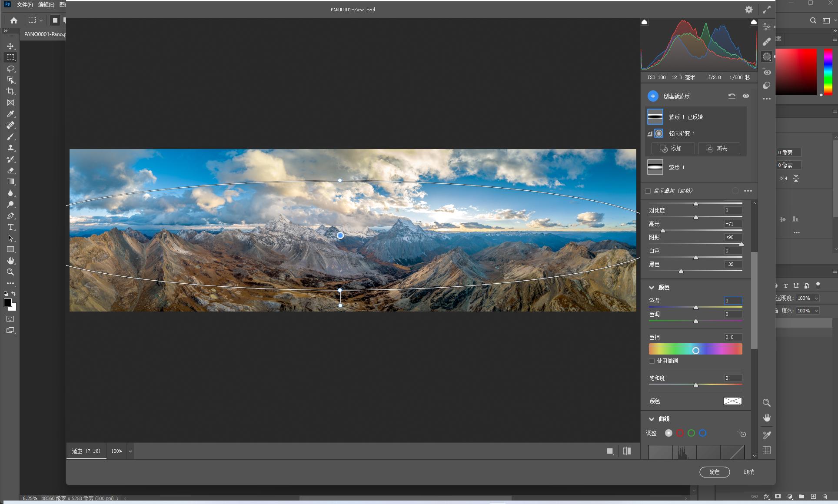Click the 确定 button
Screen dimensions: 838x504
(x=714, y=472)
